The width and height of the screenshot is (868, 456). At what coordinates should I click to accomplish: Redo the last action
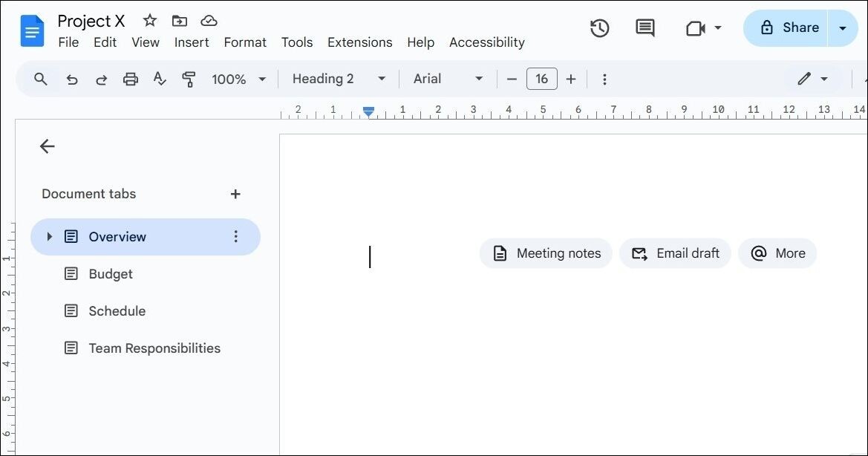click(101, 79)
